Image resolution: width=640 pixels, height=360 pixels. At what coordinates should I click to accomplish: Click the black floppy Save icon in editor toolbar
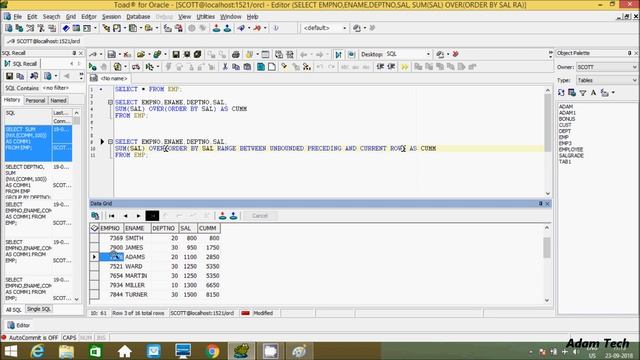tap(176, 54)
